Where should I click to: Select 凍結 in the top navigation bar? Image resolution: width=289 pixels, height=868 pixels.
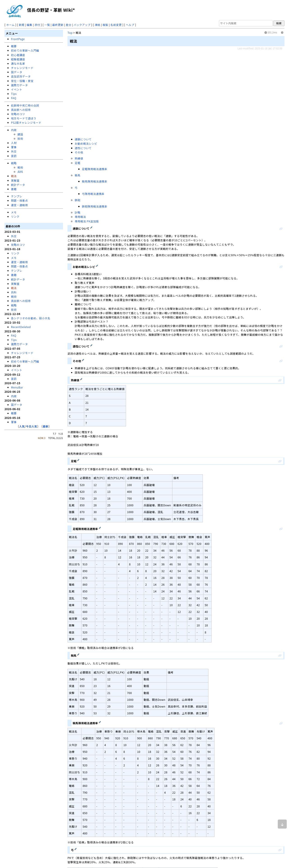(97, 25)
